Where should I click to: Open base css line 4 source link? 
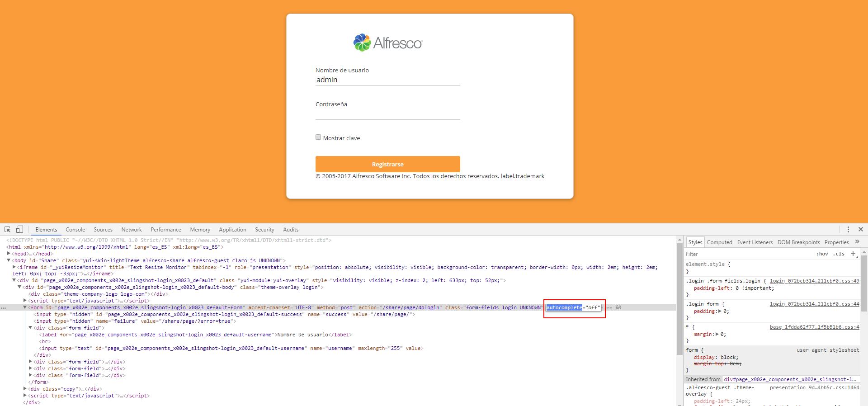click(814, 327)
